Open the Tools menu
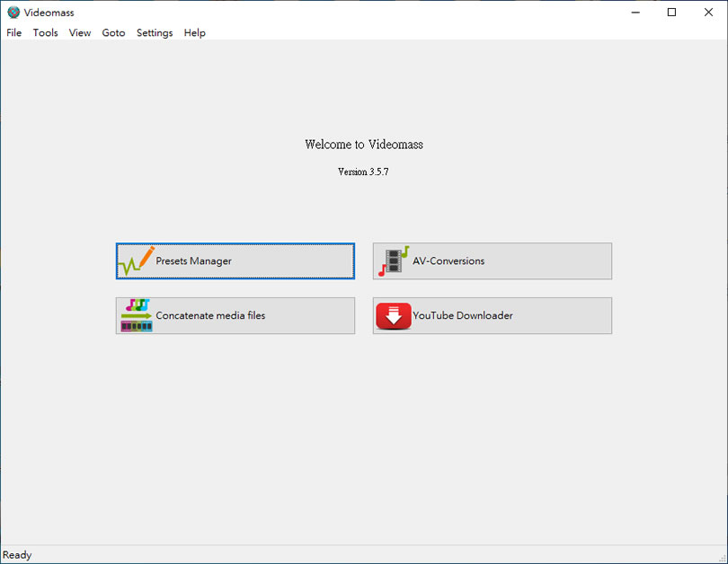This screenshot has height=564, width=728. [x=45, y=33]
